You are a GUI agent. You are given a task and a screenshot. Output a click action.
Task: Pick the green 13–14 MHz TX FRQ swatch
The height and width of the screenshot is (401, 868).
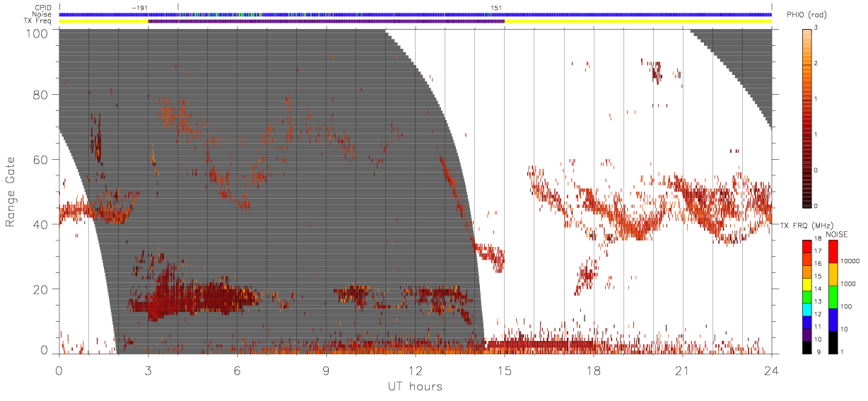tap(807, 296)
